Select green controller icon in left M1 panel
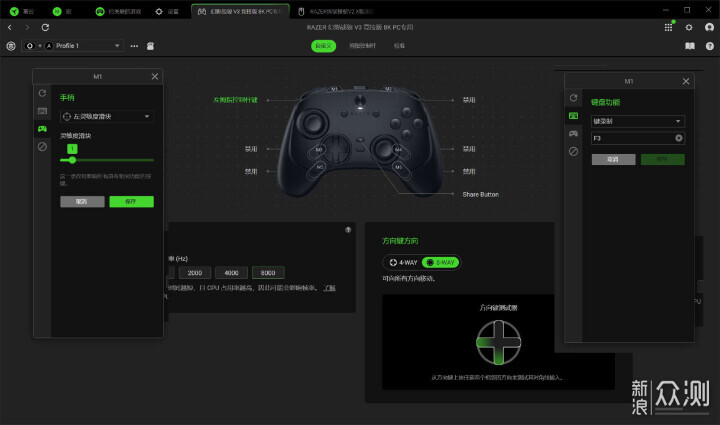The width and height of the screenshot is (720, 425). [42, 129]
